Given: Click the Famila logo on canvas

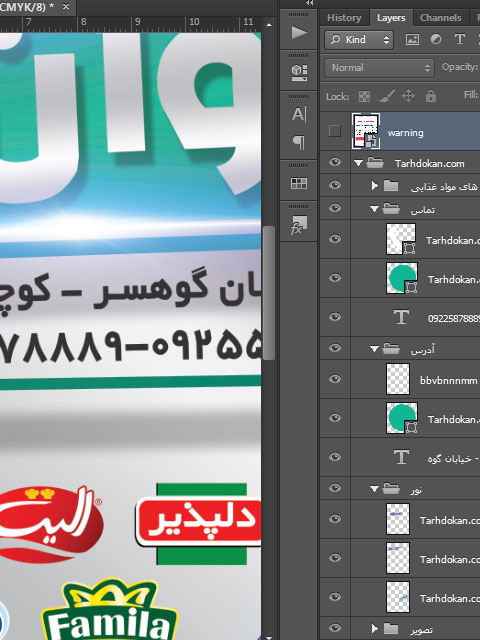Looking at the screenshot, I should (x=110, y=610).
